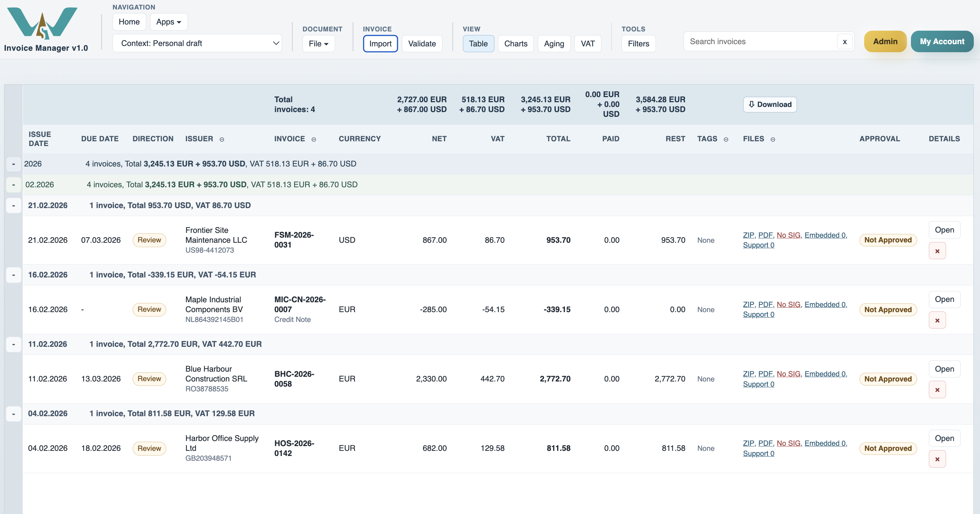The image size is (980, 514).
Task: Click No SIG link for invoice BHC-2026-0058
Action: [x=788, y=374]
